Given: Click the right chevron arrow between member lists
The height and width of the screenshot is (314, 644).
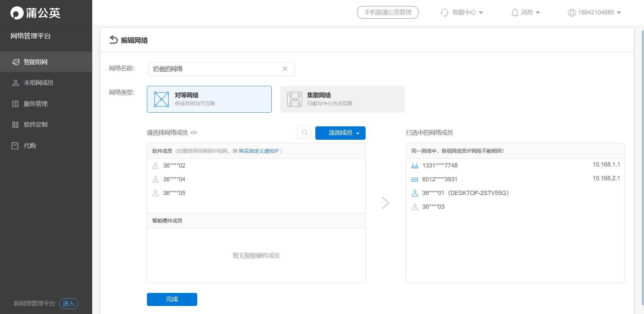Looking at the screenshot, I should click(386, 203).
